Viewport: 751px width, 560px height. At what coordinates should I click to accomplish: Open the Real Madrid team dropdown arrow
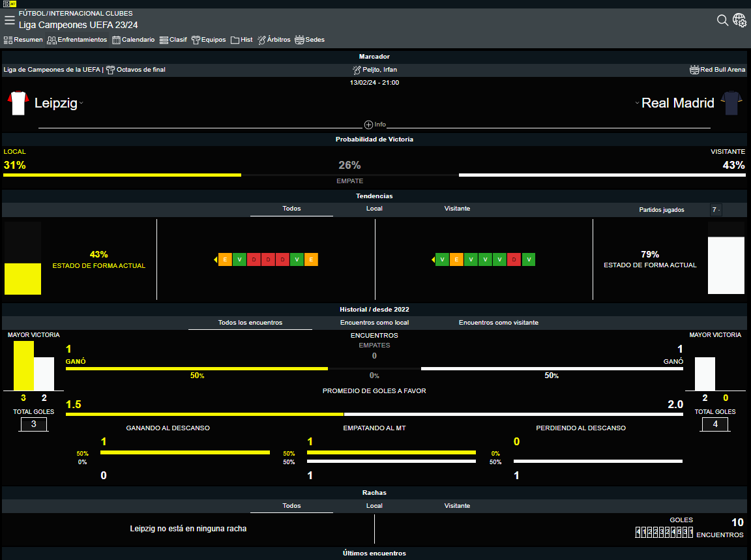coord(636,104)
